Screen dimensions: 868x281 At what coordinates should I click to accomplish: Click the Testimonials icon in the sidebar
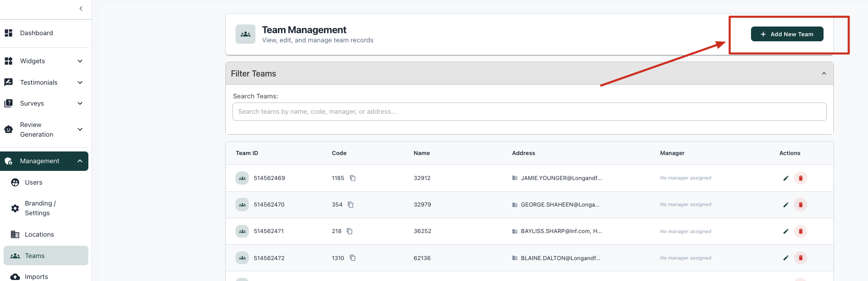9,82
